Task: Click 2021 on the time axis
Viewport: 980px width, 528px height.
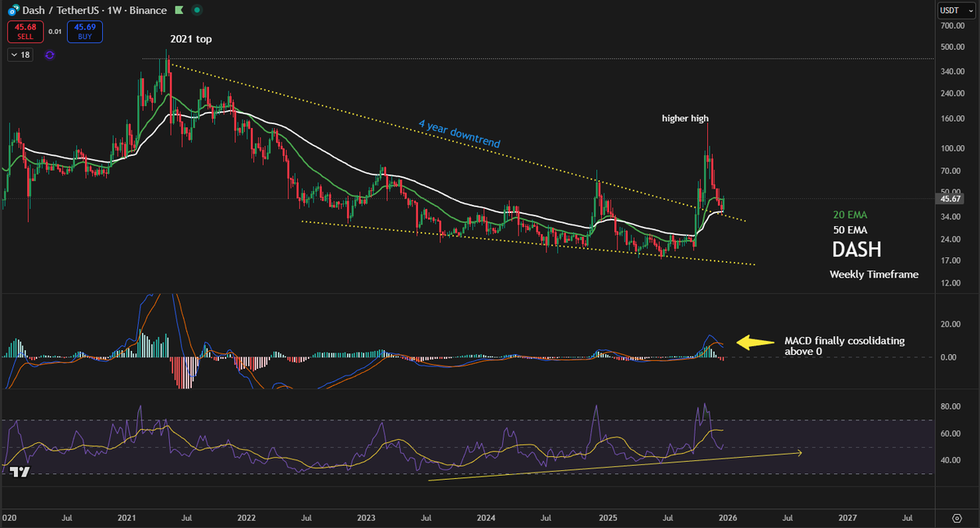Action: 126,517
